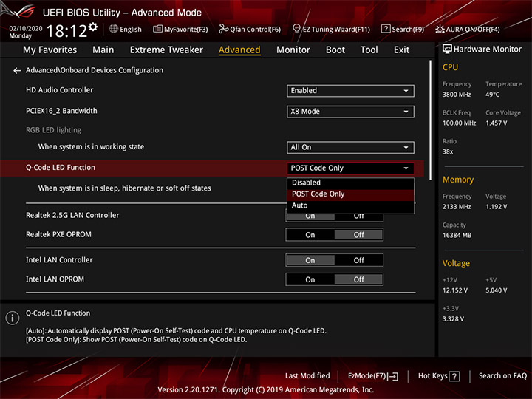Switch to EzMode(F7)
The height and width of the screenshot is (399, 532).
(373, 376)
